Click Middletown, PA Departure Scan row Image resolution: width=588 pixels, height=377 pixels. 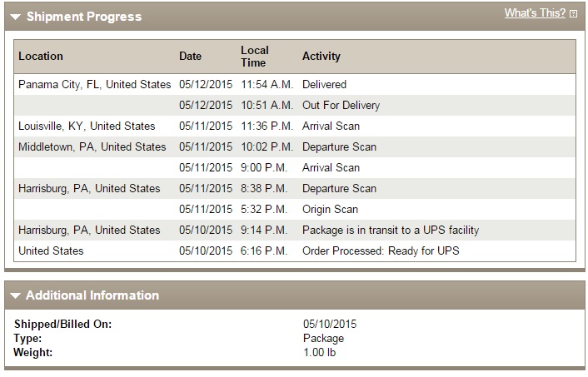pyautogui.click(x=295, y=147)
